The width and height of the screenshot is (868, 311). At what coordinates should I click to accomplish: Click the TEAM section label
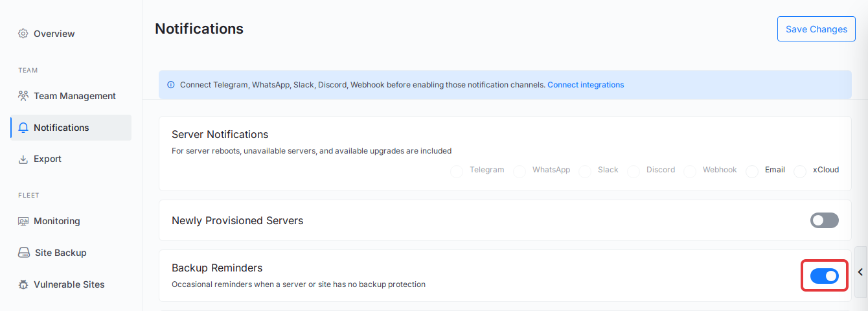[28, 70]
